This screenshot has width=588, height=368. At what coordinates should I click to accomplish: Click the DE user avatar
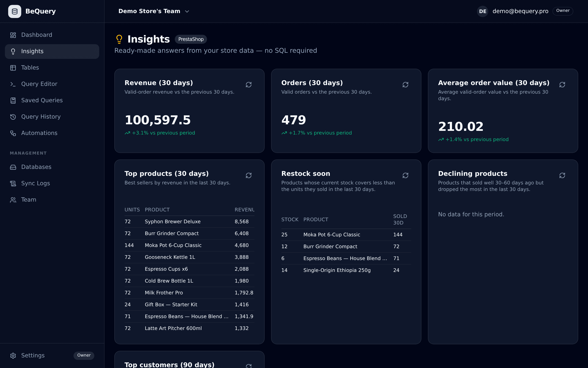click(483, 11)
